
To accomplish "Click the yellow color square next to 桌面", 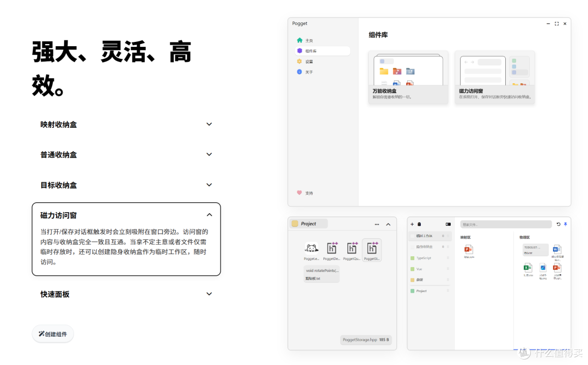I will coord(413,280).
